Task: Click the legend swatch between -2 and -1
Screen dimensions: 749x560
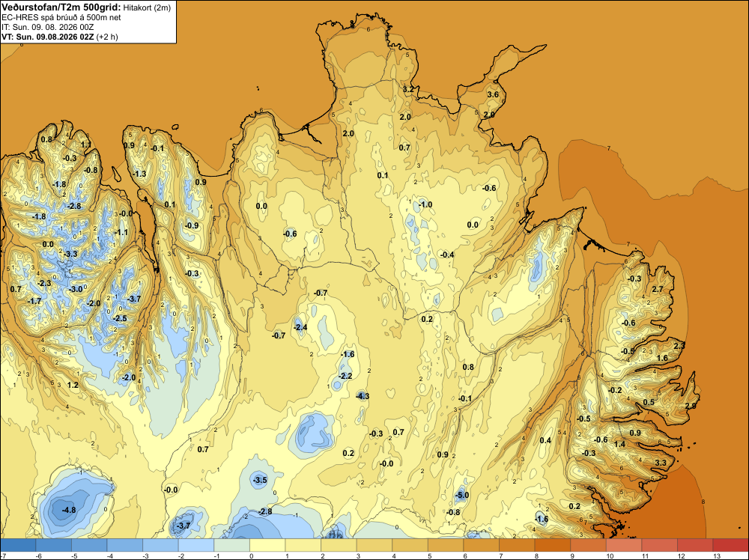Action: coord(196,545)
